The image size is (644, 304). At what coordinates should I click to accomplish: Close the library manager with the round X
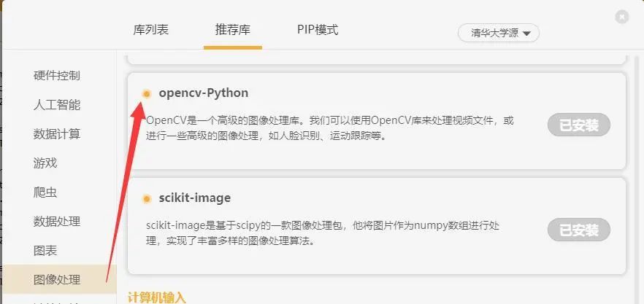coord(622,17)
